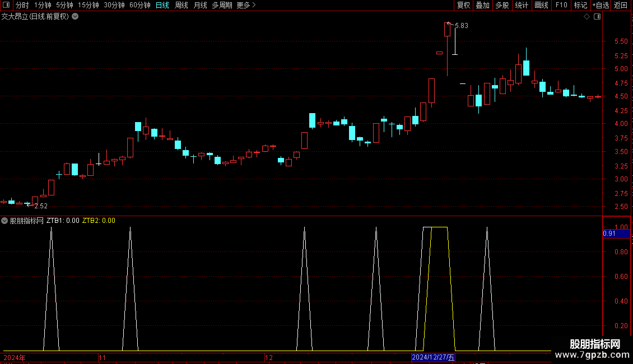Select the 15分钟 period tab

pos(88,5)
